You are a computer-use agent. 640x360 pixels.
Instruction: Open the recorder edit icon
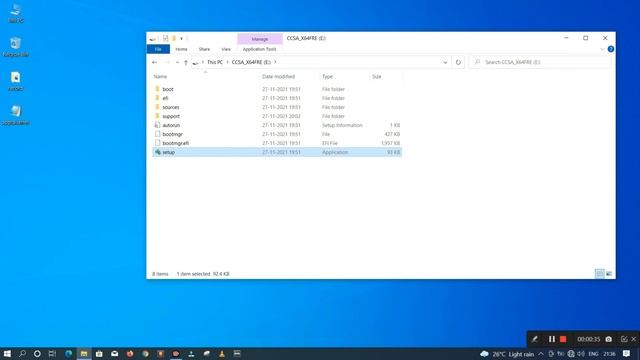coord(624,339)
